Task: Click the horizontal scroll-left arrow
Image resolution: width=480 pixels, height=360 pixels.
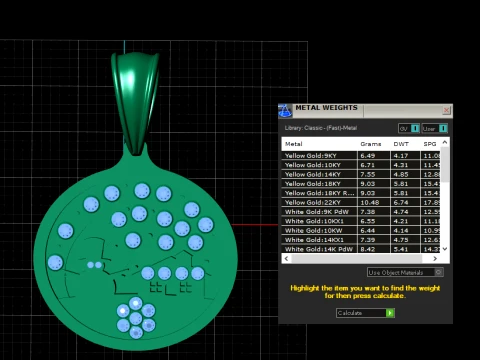Action: pyautogui.click(x=286, y=258)
